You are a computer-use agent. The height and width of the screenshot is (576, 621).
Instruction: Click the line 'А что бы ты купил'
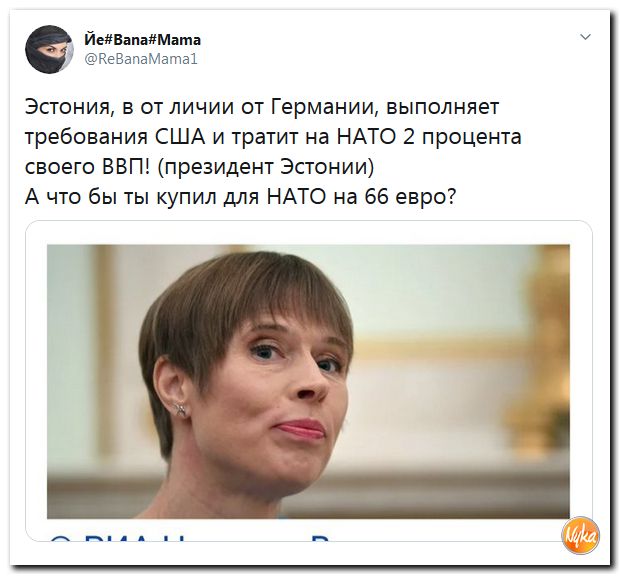240,196
